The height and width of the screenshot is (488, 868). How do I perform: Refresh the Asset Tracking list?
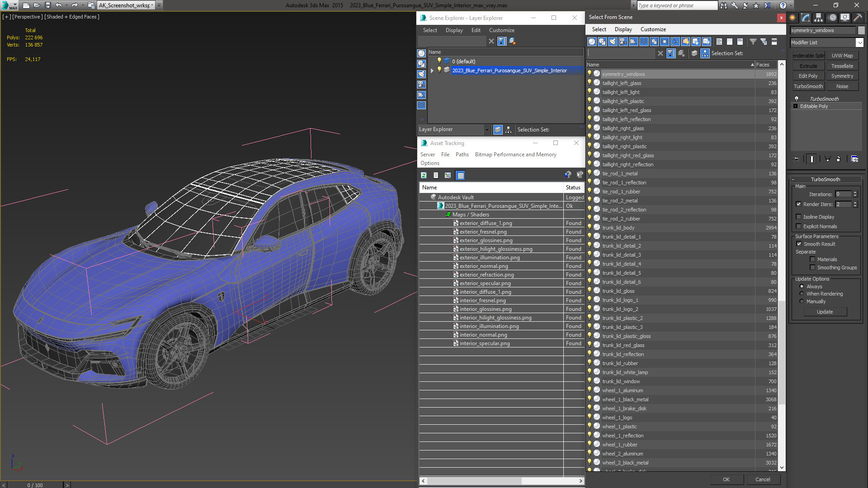[424, 175]
